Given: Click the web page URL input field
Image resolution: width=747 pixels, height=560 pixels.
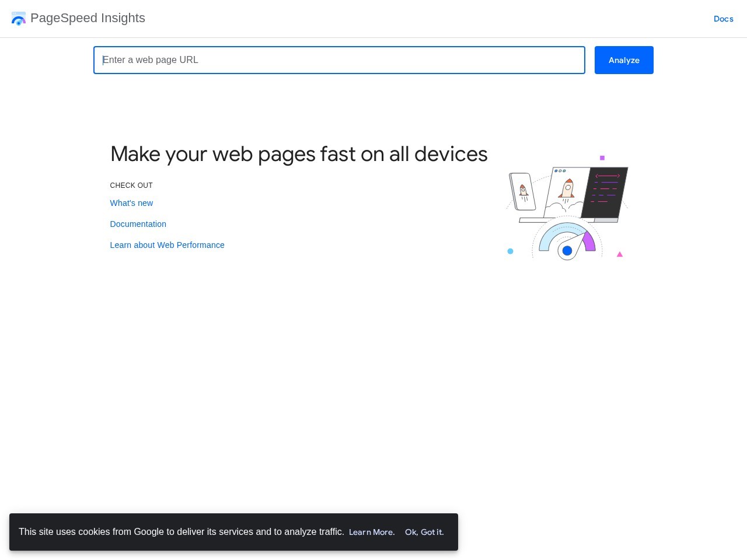Looking at the screenshot, I should tap(339, 60).
